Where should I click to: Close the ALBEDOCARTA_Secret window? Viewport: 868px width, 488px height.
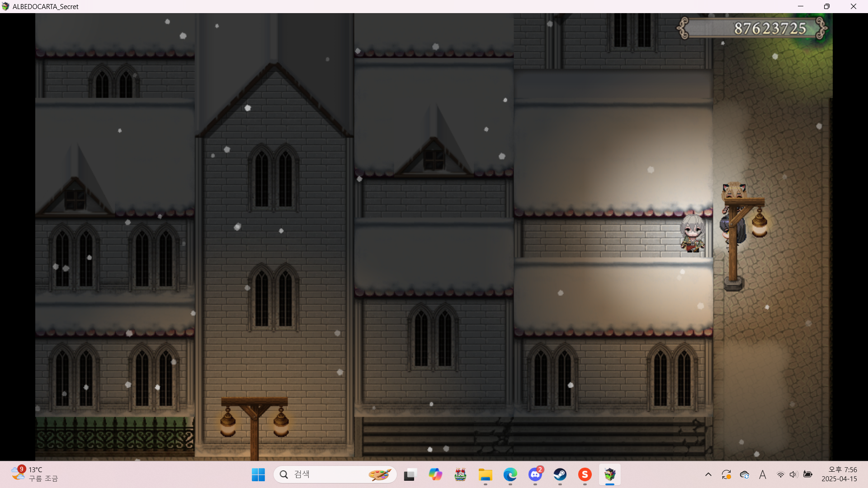pos(854,6)
